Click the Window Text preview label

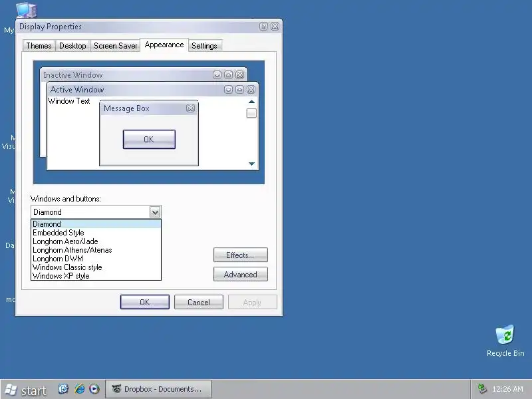pos(69,101)
